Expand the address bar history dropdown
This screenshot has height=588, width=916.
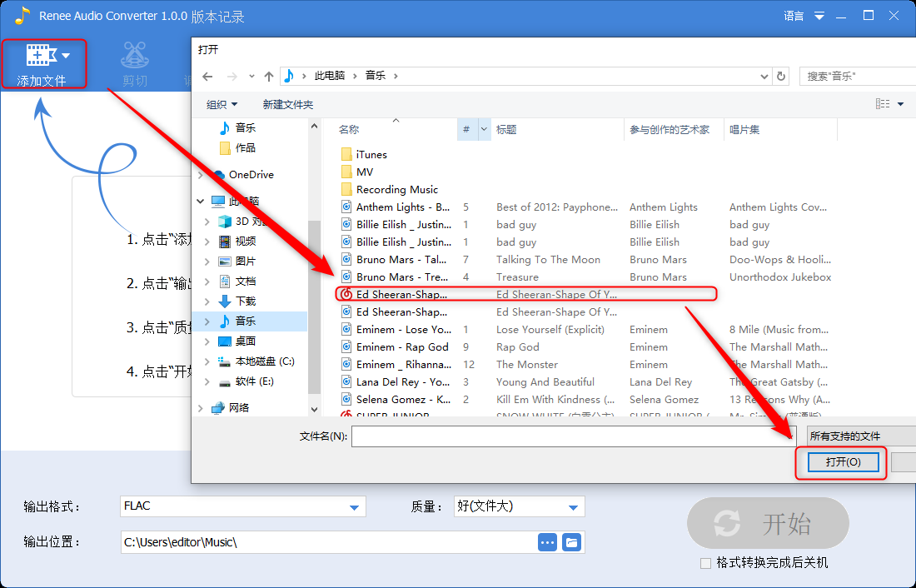[x=764, y=76]
